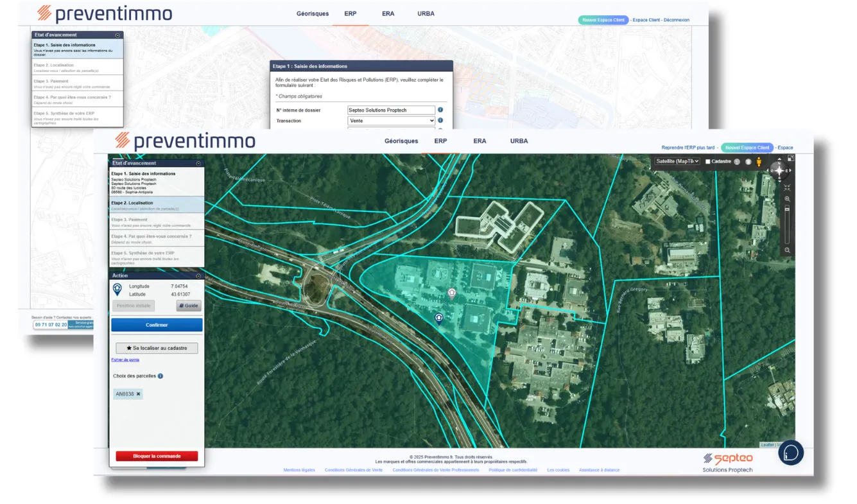Click Nouvel Espace Client in front window
This screenshot has height=504, width=857.
click(747, 148)
